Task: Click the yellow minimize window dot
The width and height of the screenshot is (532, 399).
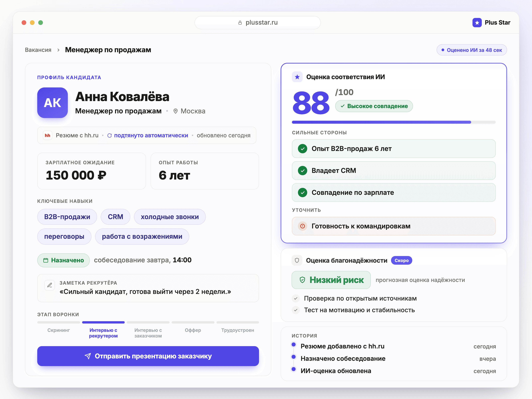Action: pyautogui.click(x=32, y=23)
